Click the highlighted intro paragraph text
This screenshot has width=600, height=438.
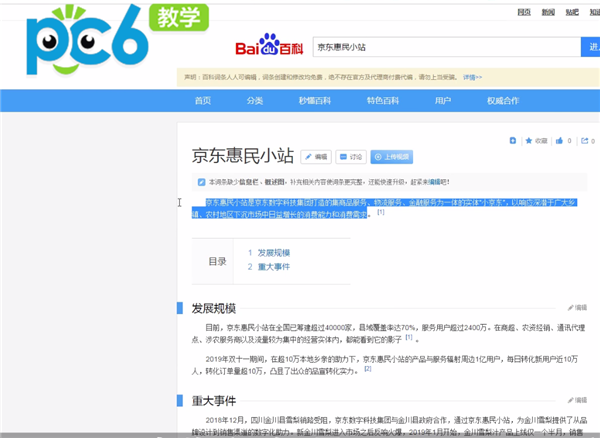click(384, 208)
